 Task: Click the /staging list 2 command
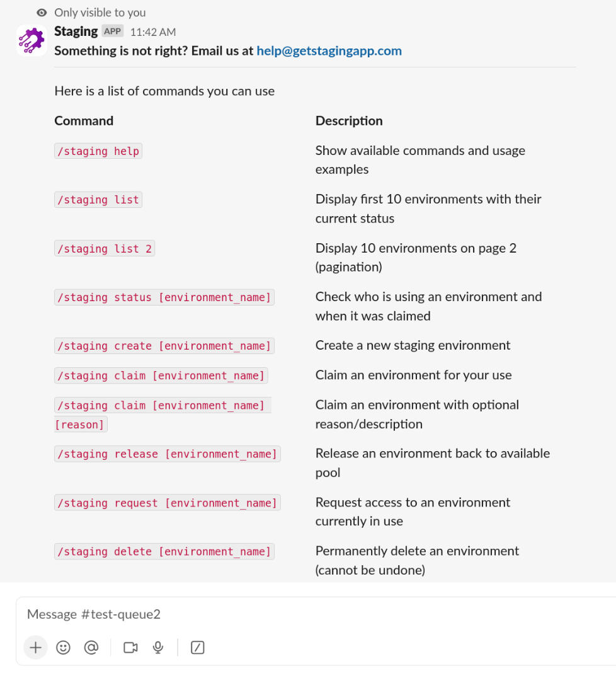click(105, 249)
